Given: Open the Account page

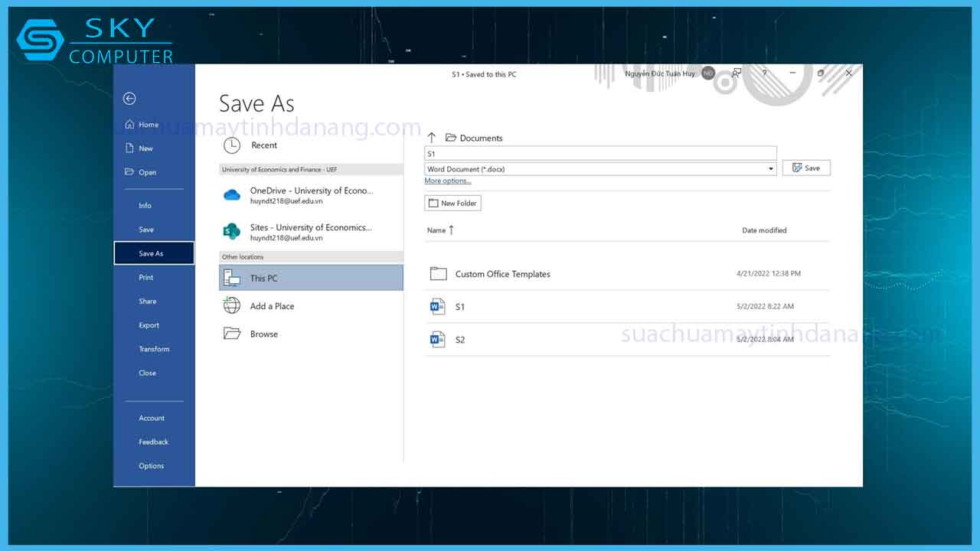Looking at the screenshot, I should point(152,418).
